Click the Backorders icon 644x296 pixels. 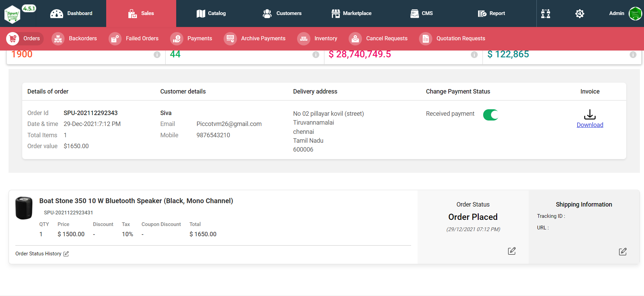point(58,39)
